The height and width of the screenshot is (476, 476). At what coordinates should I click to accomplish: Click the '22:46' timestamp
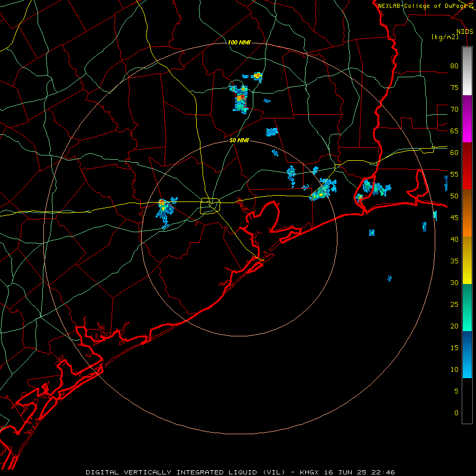[382, 472]
